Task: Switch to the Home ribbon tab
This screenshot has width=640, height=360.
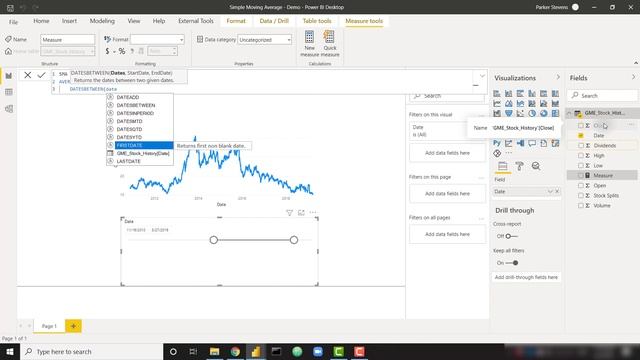Action: point(41,21)
